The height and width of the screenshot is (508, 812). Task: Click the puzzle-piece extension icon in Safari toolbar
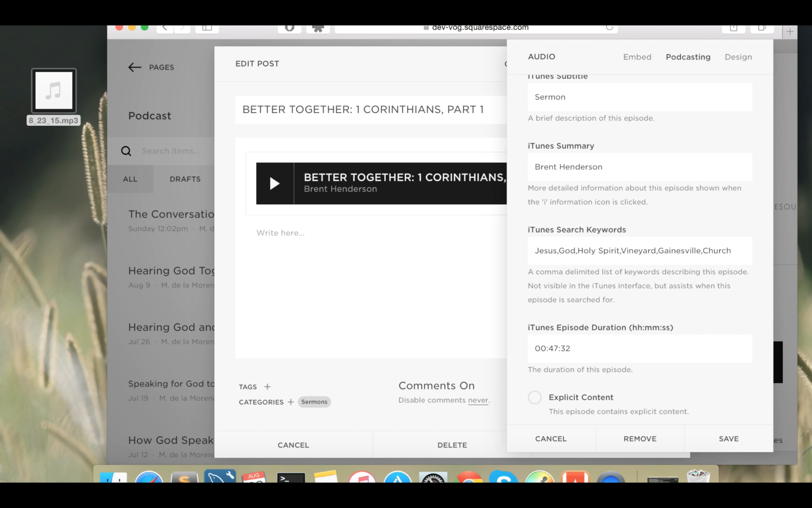318,29
